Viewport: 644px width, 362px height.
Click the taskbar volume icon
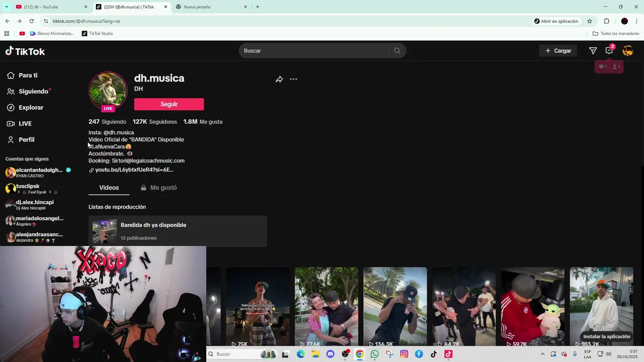point(609,354)
